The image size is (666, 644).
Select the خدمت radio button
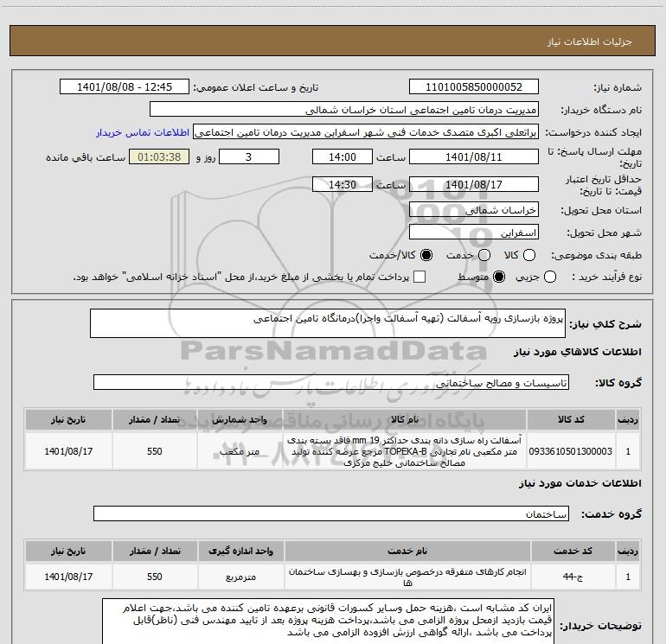pyautogui.click(x=484, y=255)
